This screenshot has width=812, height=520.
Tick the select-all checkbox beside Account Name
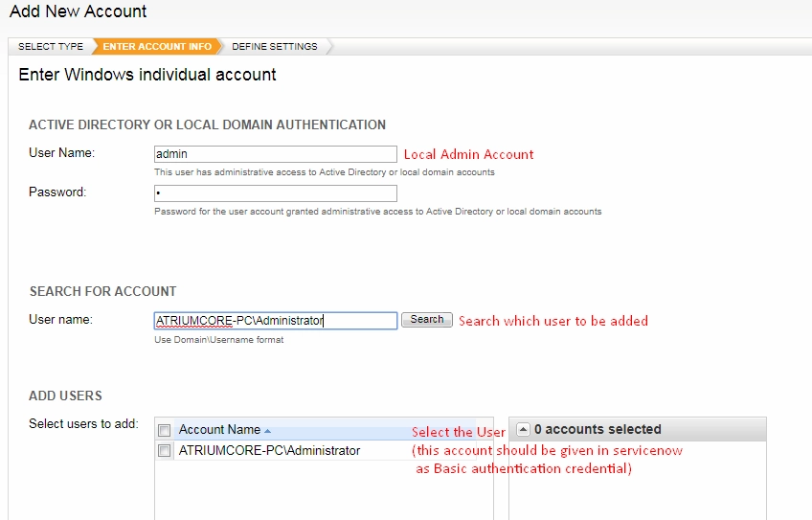pos(164,430)
